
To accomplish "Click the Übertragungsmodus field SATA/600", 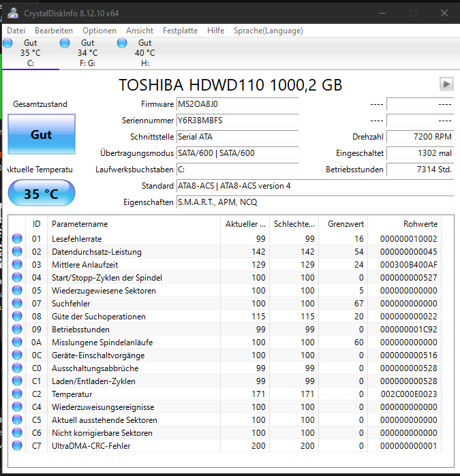I will coord(238,153).
